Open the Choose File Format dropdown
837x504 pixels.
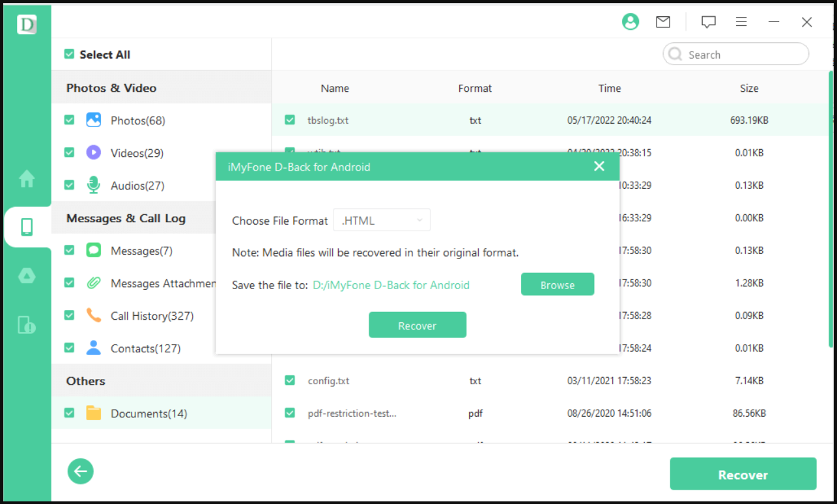click(x=382, y=220)
